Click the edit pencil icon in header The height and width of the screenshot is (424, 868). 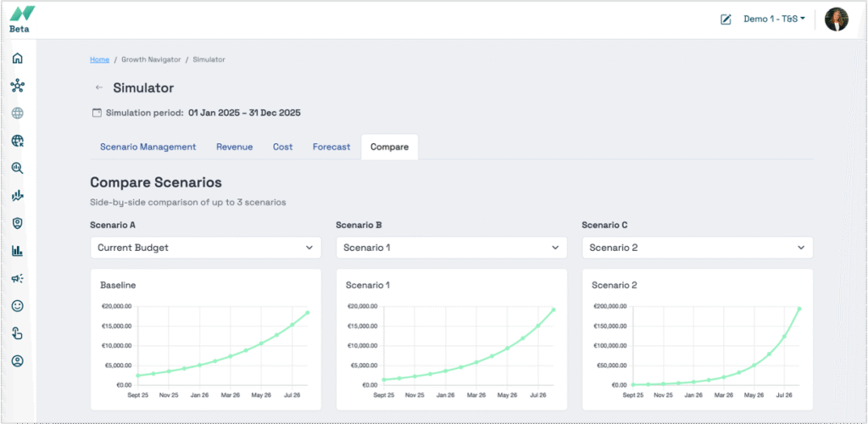726,20
